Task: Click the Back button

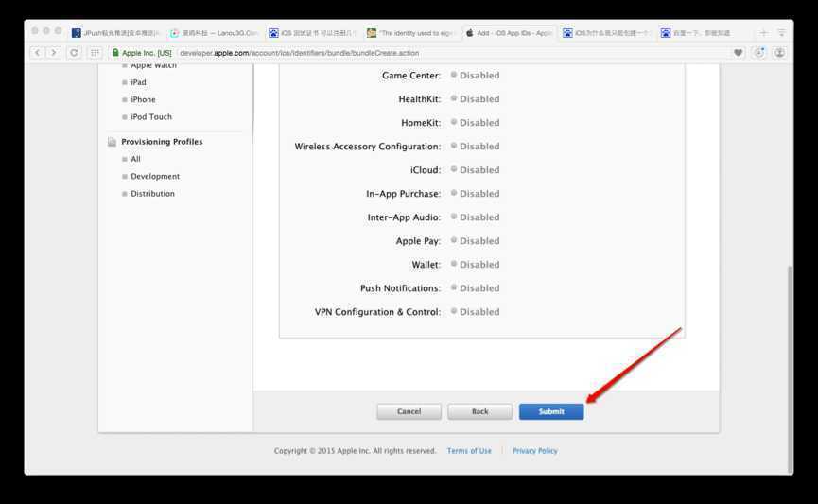Action: [x=480, y=411]
